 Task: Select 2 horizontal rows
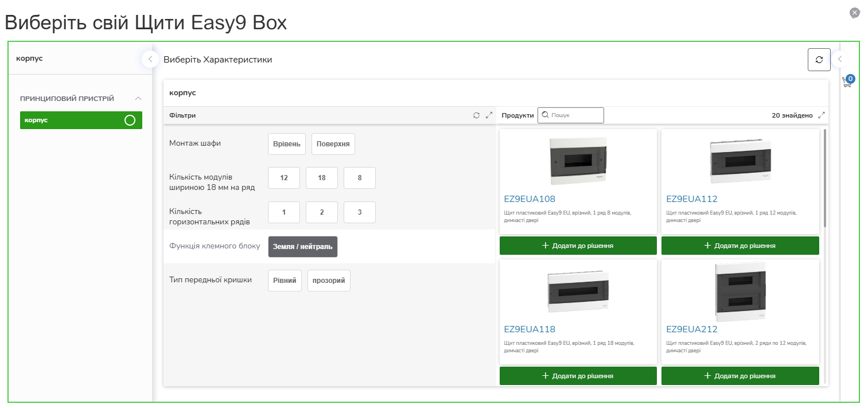322,212
